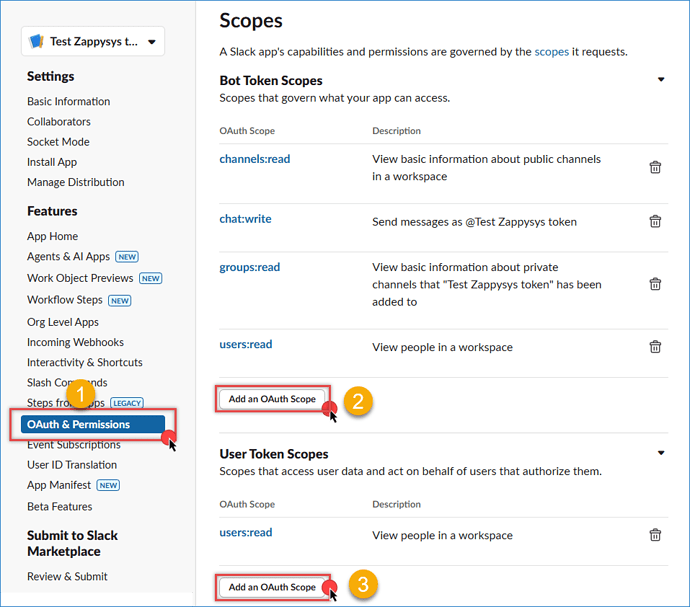Image resolution: width=690 pixels, height=607 pixels.
Task: Delete the User Token users:read scope
Action: [x=655, y=535]
